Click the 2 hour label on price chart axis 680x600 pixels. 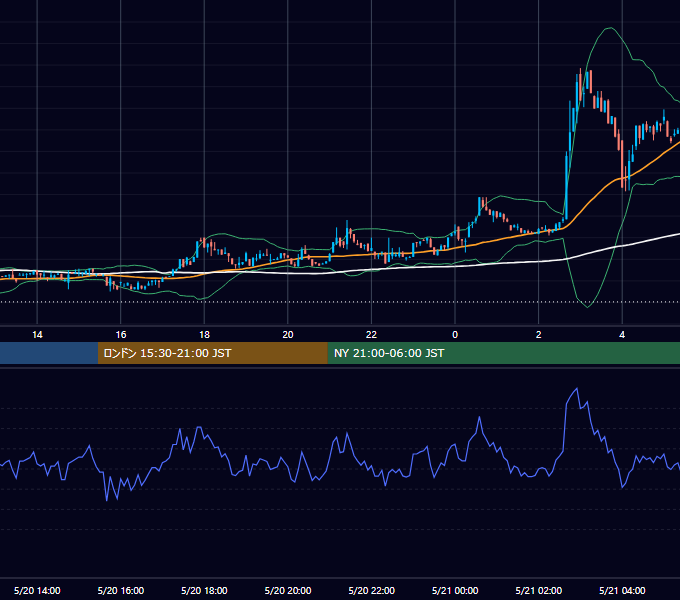click(x=539, y=335)
